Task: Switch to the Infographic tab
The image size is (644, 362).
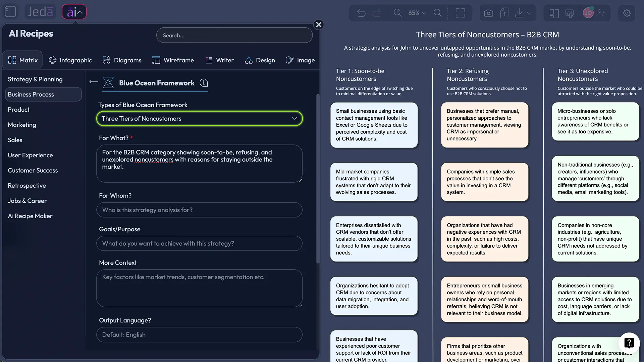Action: click(70, 60)
